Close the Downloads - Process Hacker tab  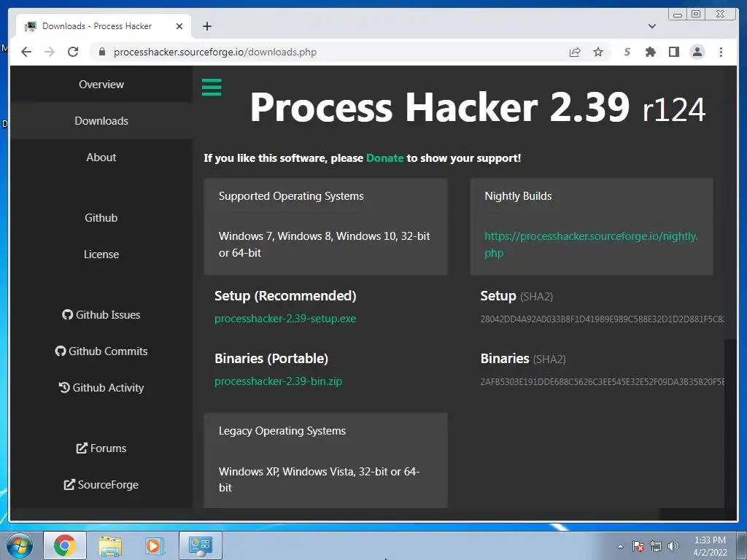[x=179, y=26]
